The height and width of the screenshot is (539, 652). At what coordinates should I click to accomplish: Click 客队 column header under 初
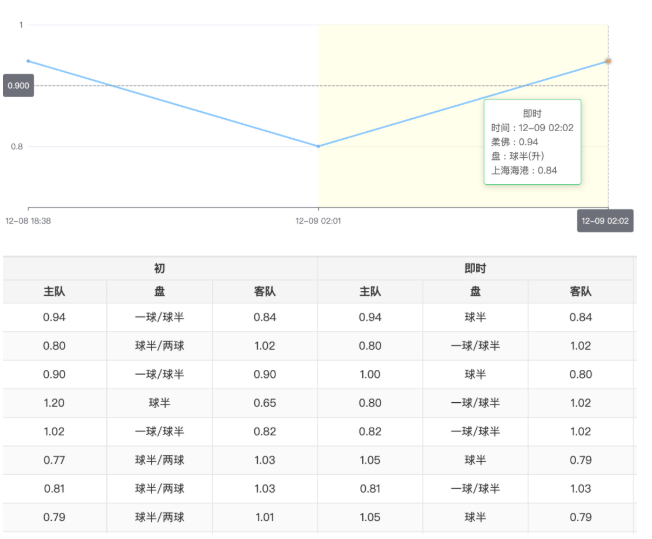point(265,292)
